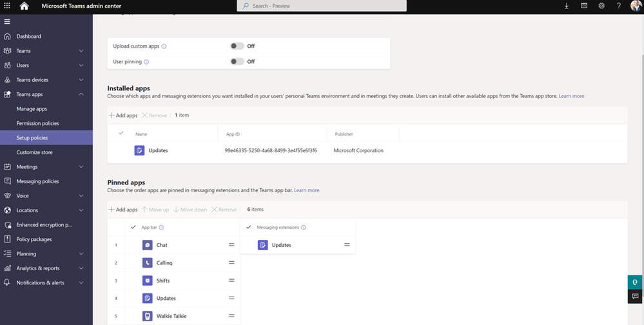Click info icon next to User pinning

(x=146, y=62)
